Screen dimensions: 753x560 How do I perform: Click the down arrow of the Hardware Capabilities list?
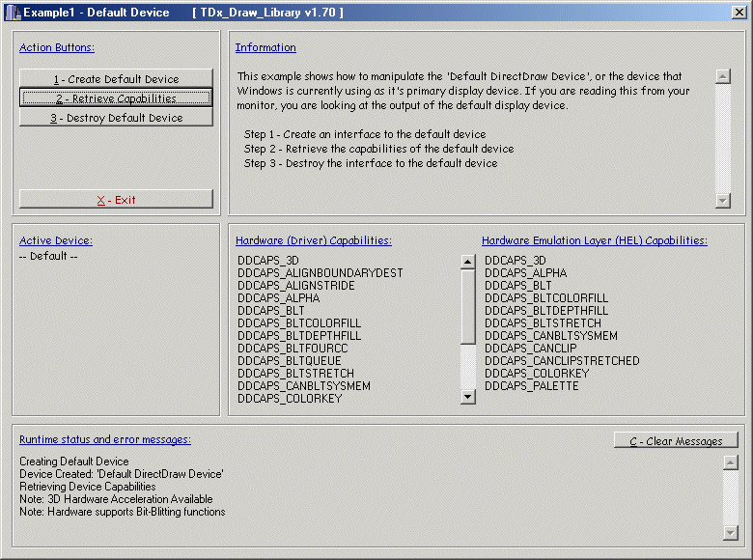[x=468, y=396]
